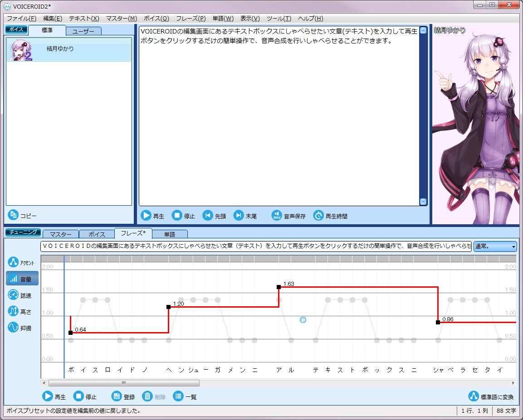The height and width of the screenshot is (420, 523).
Task: Open the ツール(T) menu
Action: tap(279, 19)
